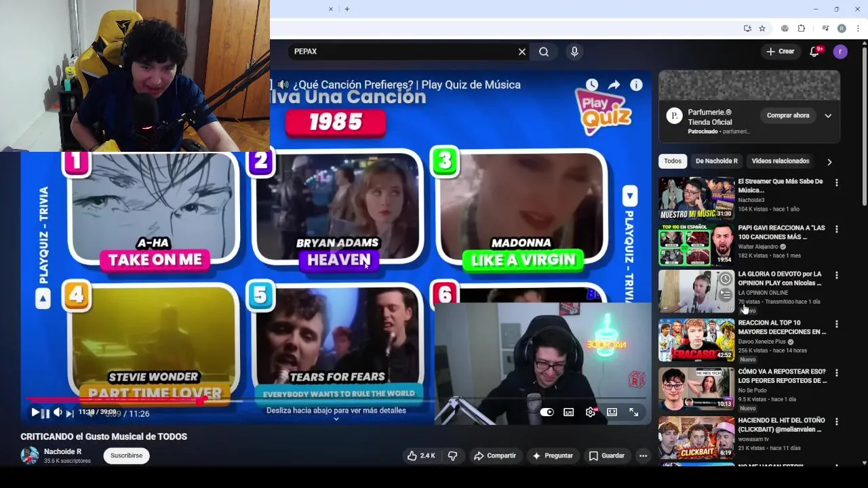Viewport: 868px width, 488px height.
Task: Open 'El Streamer Que Más Sabe' thumbnail
Action: (696, 198)
